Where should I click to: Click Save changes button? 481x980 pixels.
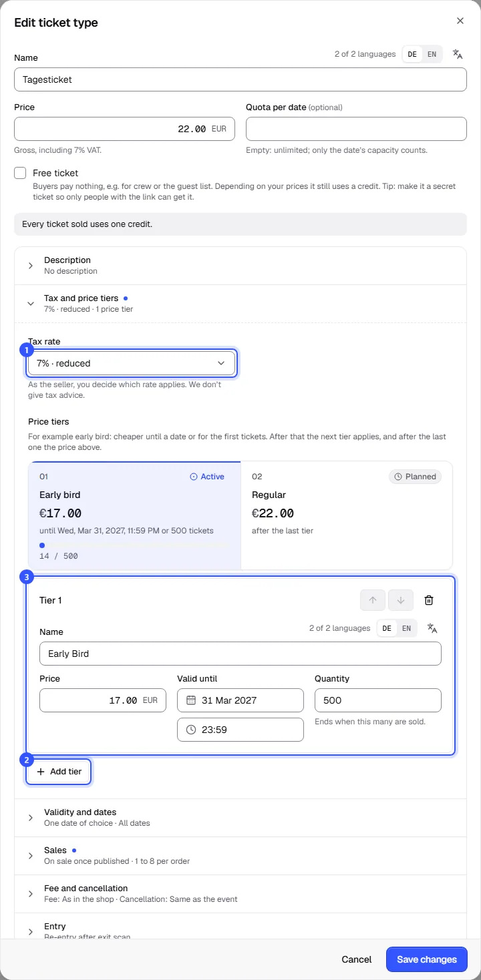[426, 959]
